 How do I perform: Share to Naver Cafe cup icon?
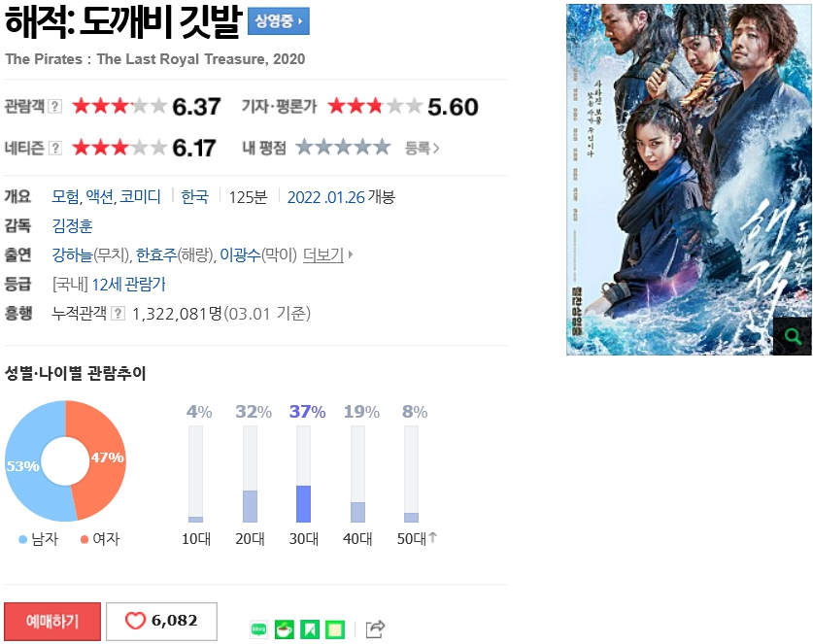pos(285,629)
